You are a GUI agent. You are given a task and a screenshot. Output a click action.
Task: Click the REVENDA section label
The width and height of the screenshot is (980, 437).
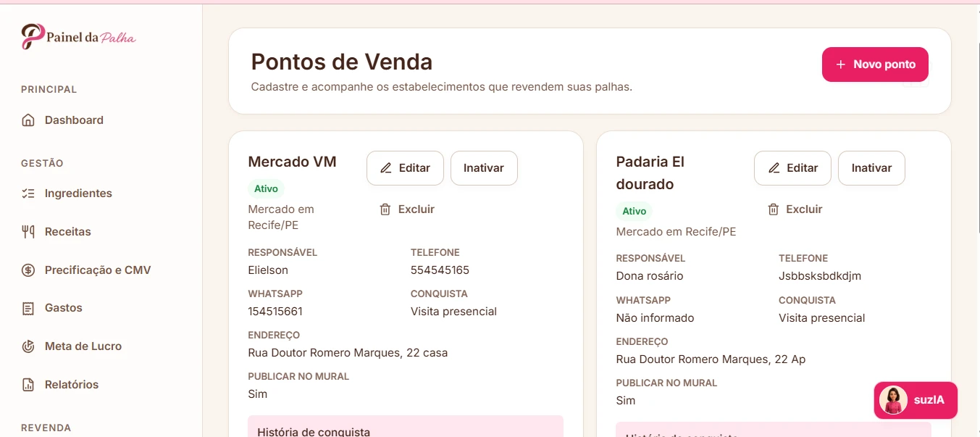[46, 428]
